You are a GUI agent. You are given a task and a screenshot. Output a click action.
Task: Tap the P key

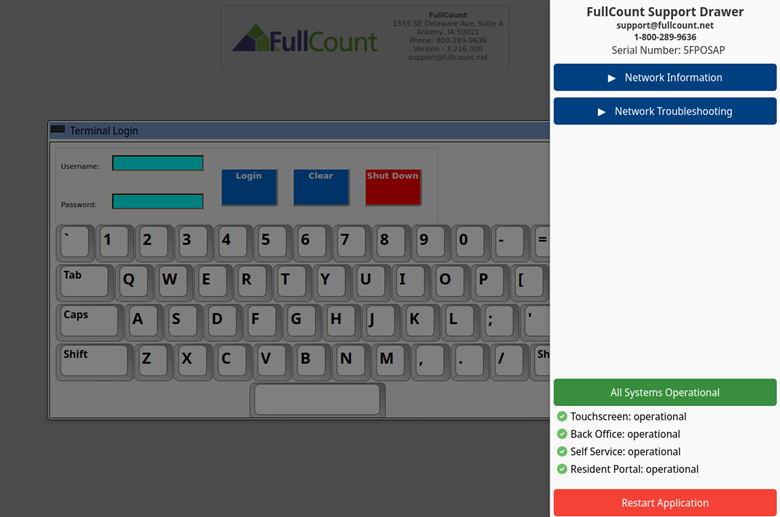pos(490,282)
